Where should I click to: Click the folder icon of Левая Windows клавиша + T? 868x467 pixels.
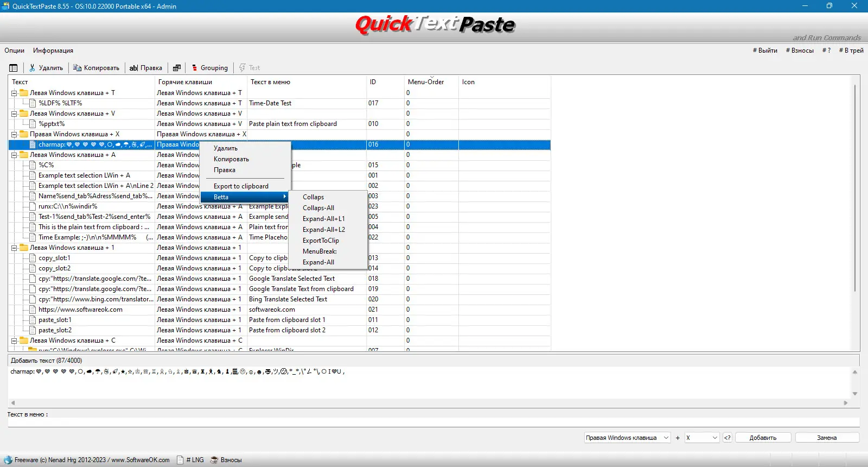pos(24,93)
